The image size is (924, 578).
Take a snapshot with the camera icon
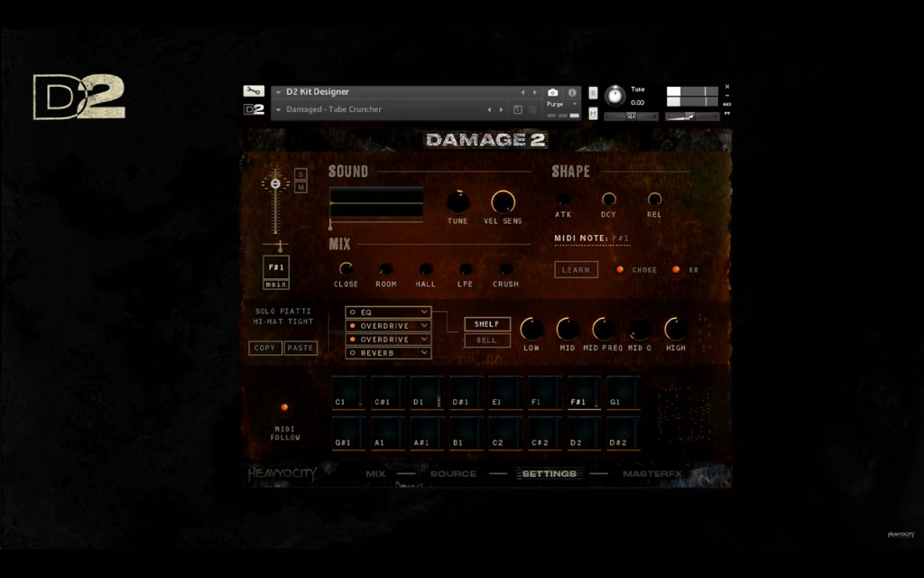coord(553,93)
